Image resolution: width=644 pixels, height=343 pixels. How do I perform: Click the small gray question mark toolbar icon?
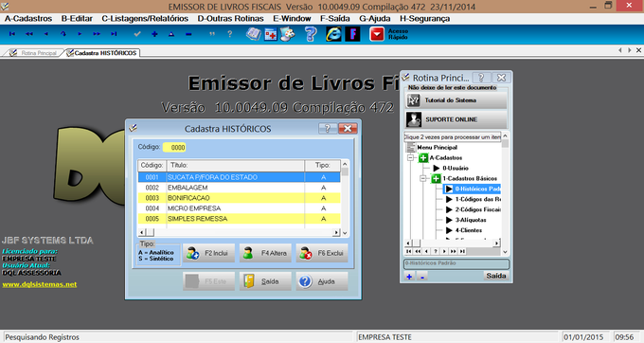pos(229,34)
